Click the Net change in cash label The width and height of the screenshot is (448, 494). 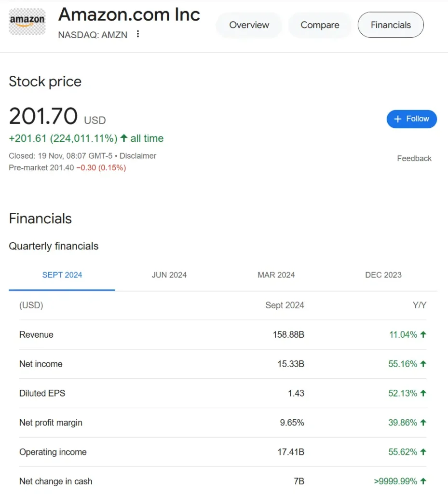56,481
